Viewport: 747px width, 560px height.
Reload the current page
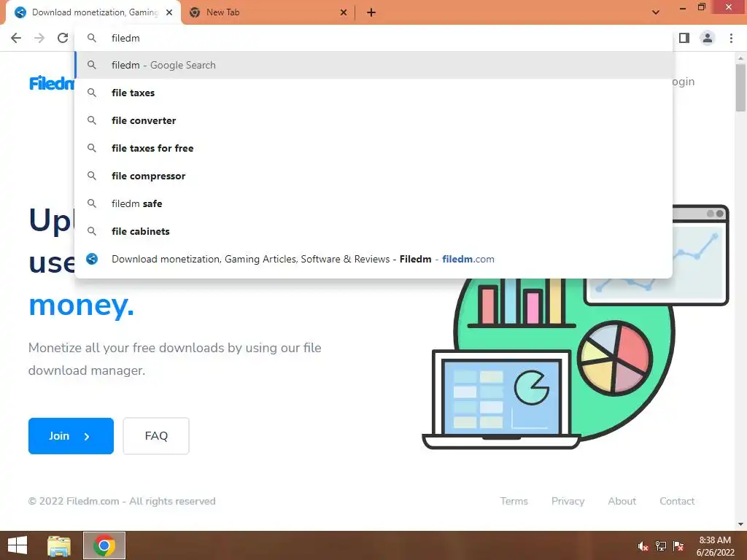(63, 38)
